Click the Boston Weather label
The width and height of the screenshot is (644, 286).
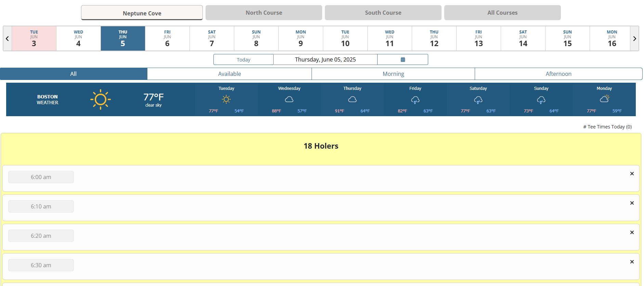coord(48,99)
